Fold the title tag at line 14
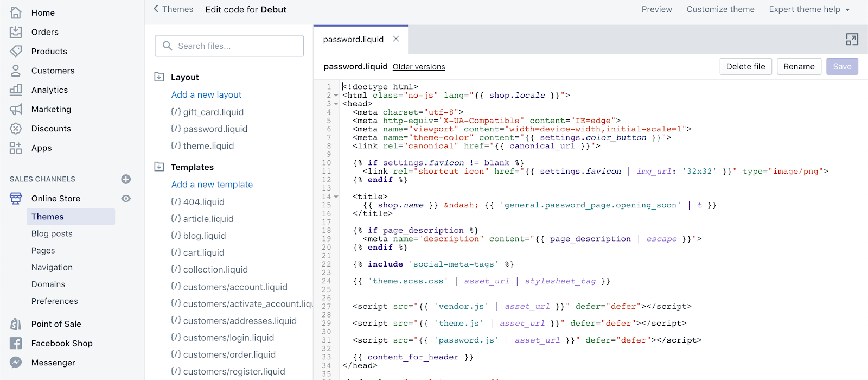The height and width of the screenshot is (380, 868). coord(336,197)
